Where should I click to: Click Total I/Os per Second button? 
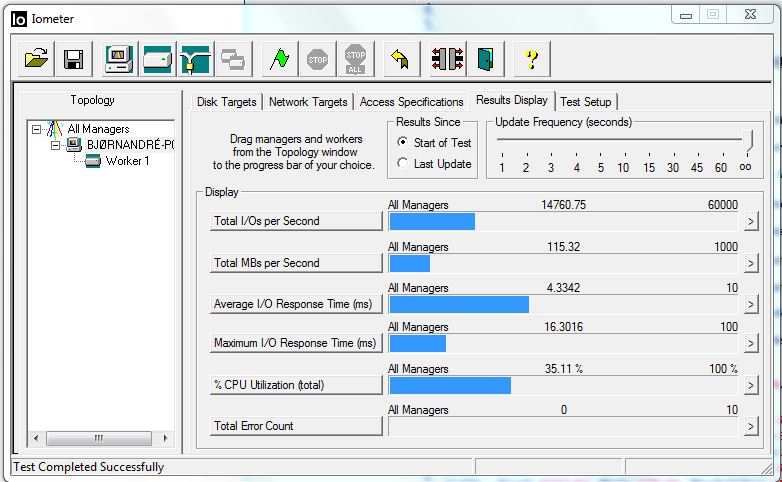coord(296,221)
